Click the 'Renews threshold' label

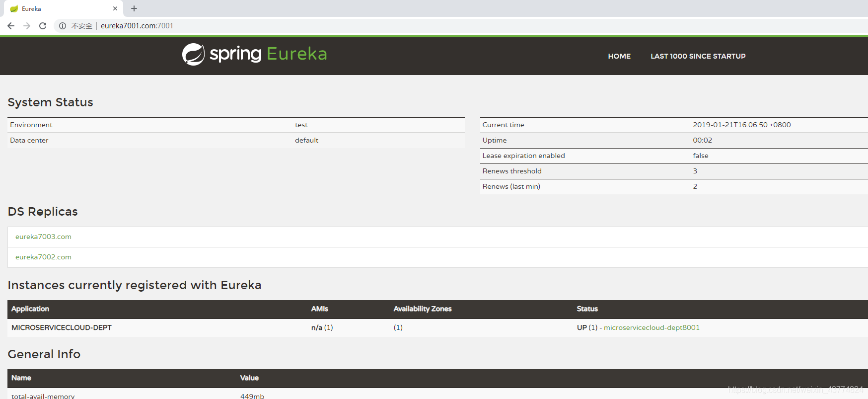tap(512, 171)
